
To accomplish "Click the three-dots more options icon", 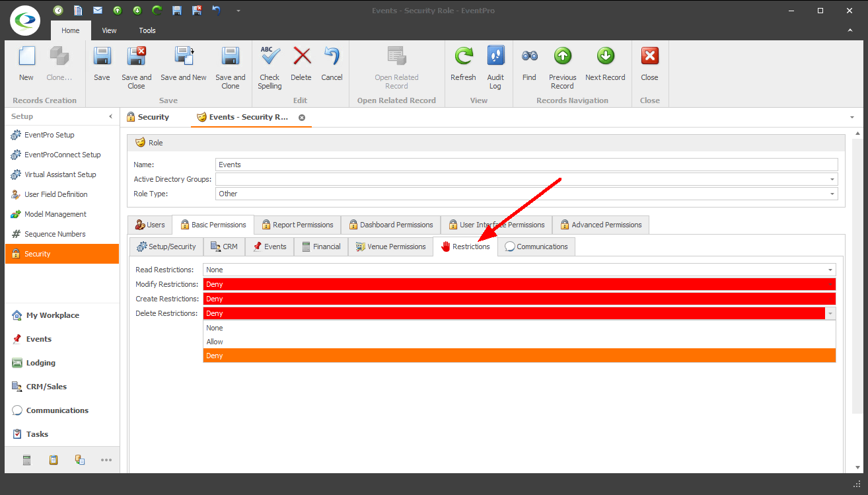I will point(106,460).
